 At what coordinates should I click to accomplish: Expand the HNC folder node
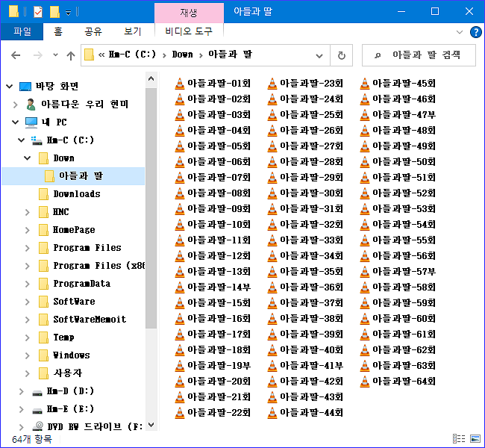point(28,212)
